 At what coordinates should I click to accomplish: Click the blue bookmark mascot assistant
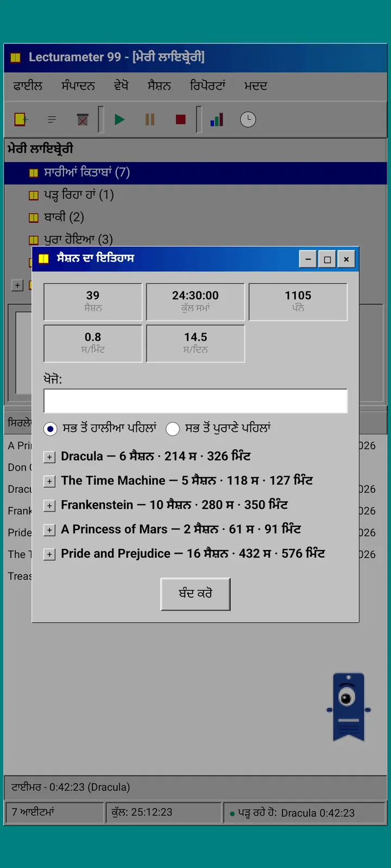click(349, 707)
